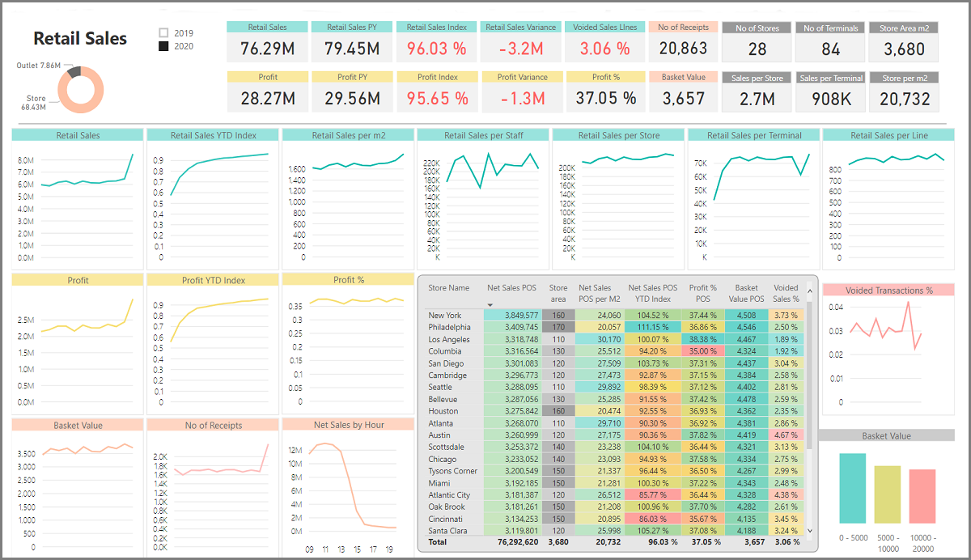
Task: Tick the 2019 year checkbox
Action: (x=163, y=33)
